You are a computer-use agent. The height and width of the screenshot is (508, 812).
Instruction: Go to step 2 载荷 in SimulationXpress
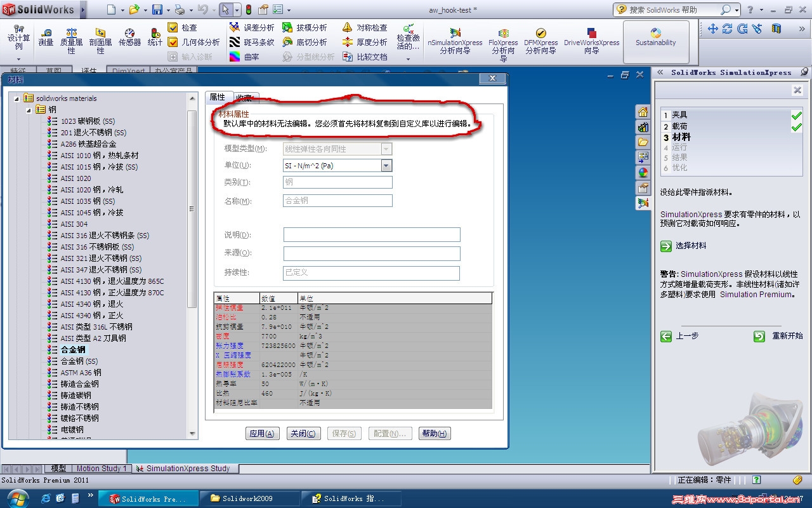tap(680, 126)
